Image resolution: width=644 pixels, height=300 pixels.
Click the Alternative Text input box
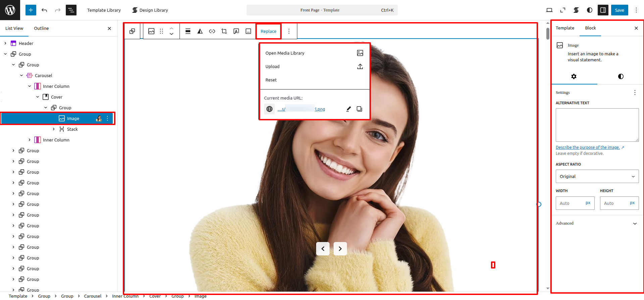coord(597,125)
